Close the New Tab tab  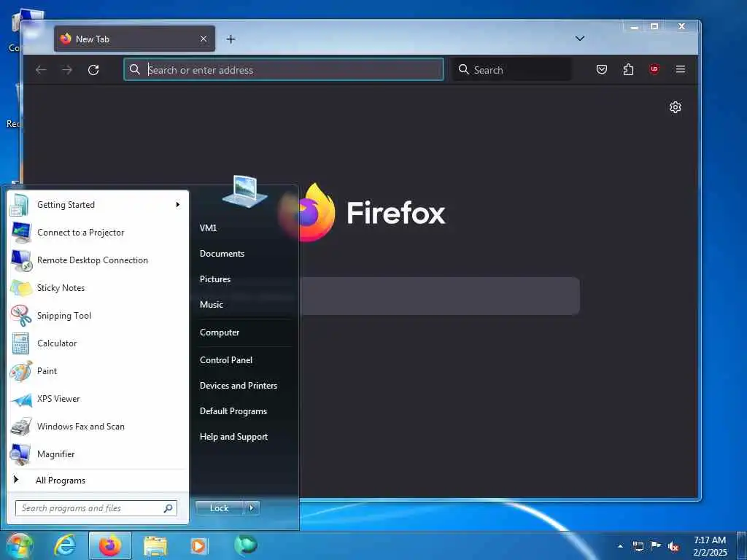pos(204,39)
